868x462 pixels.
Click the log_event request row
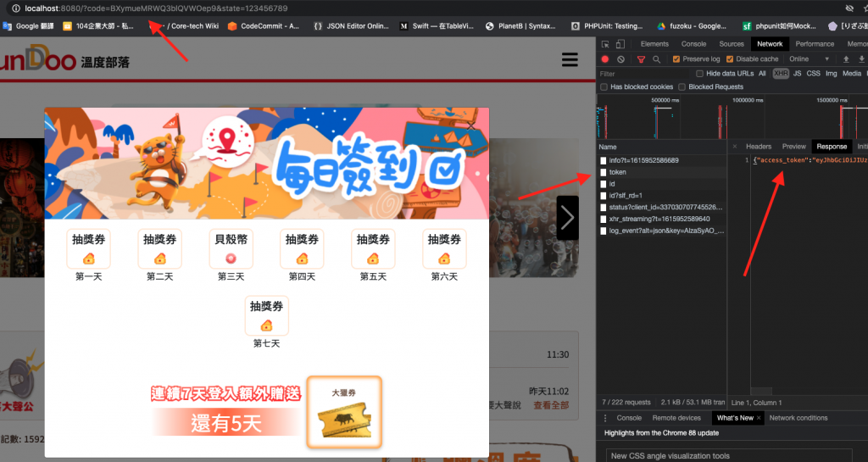[x=661, y=231]
